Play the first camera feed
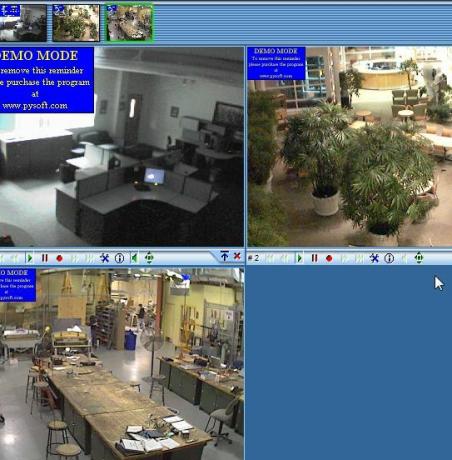The width and height of the screenshot is (452, 460). (30, 258)
